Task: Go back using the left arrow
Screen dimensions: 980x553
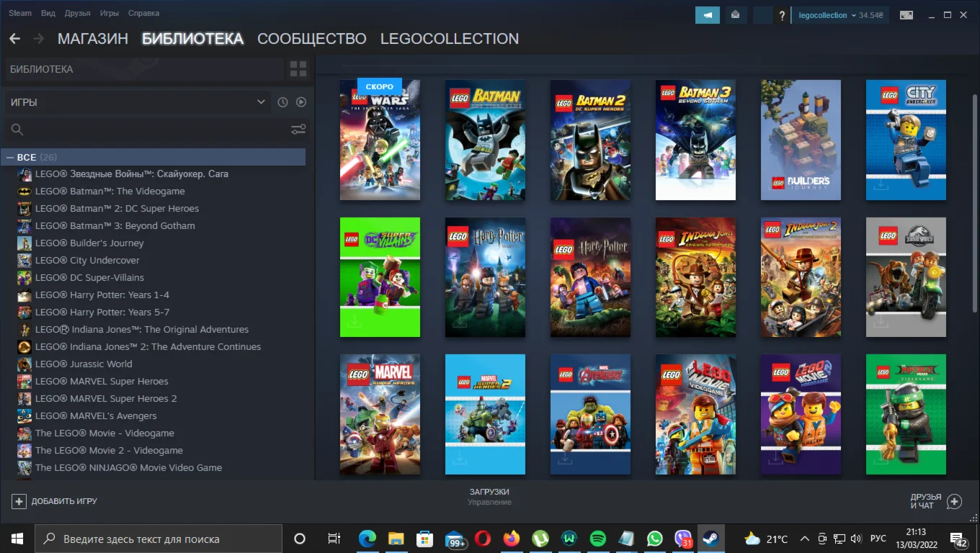Action: [x=14, y=39]
